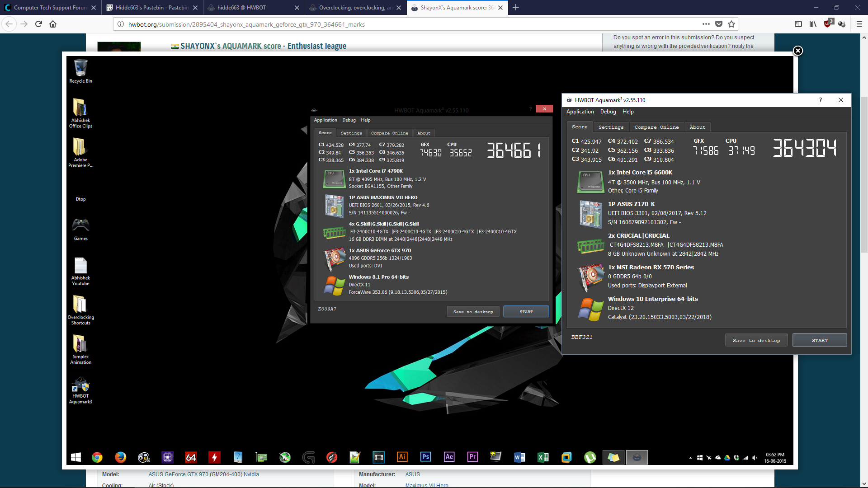Open the Firefox Library menu
Viewport: 868px width, 488px height.
click(x=813, y=24)
